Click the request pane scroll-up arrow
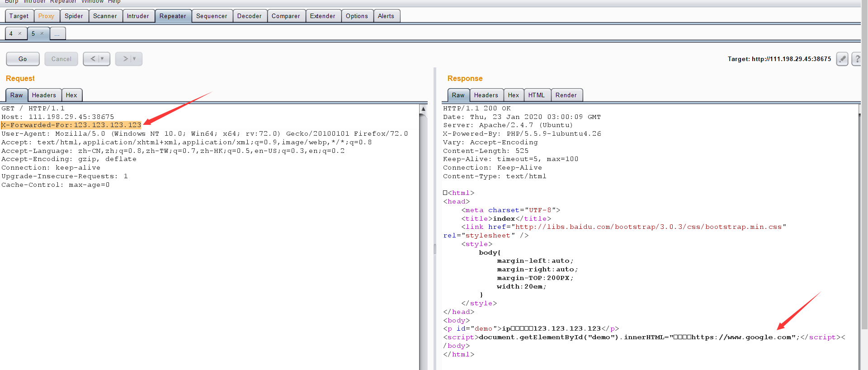This screenshot has height=370, width=868. click(x=423, y=109)
